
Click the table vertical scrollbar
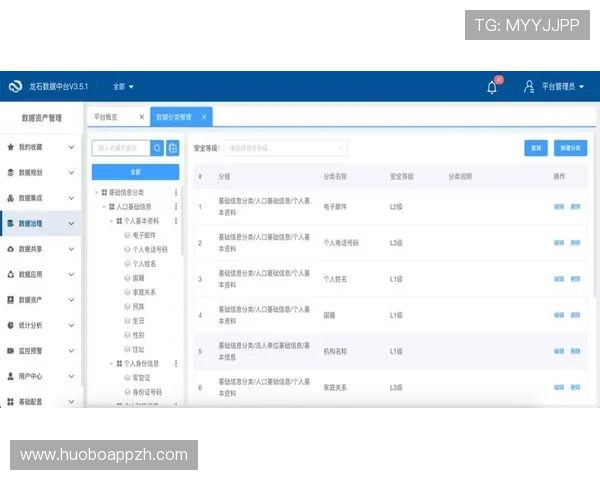pos(594,214)
